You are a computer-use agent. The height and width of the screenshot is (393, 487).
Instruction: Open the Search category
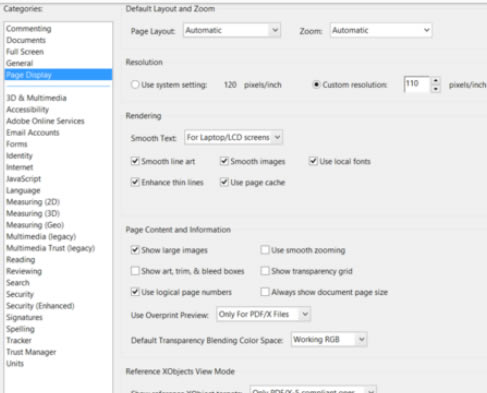point(18,283)
